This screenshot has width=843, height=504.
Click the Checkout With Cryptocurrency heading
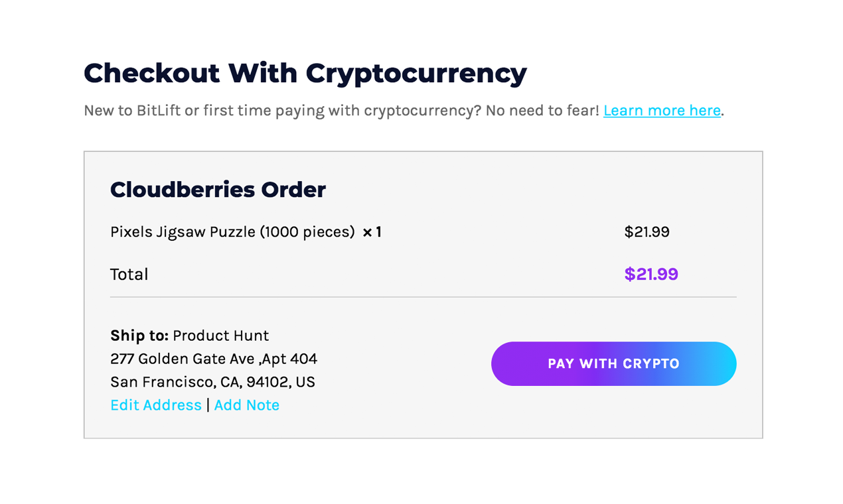pyautogui.click(x=304, y=73)
